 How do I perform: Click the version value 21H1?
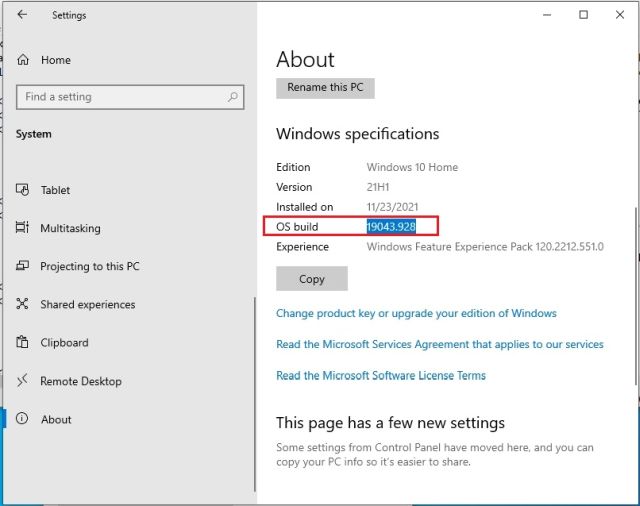378,187
